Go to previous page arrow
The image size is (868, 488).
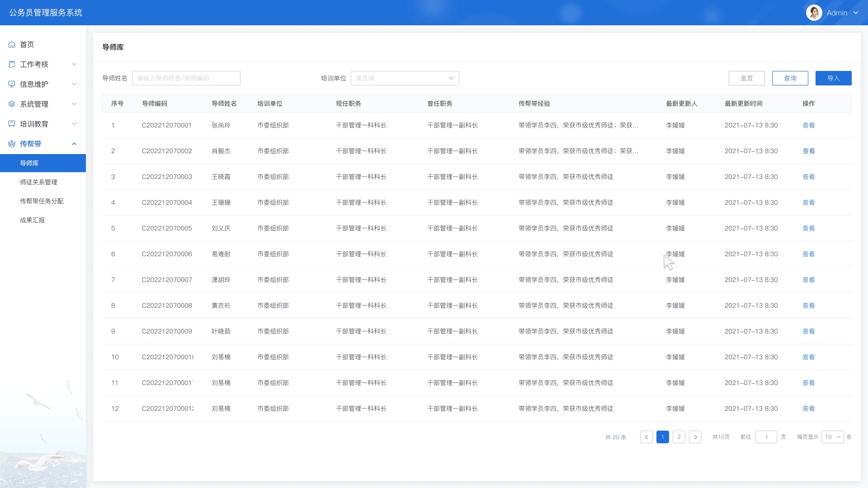click(x=646, y=437)
